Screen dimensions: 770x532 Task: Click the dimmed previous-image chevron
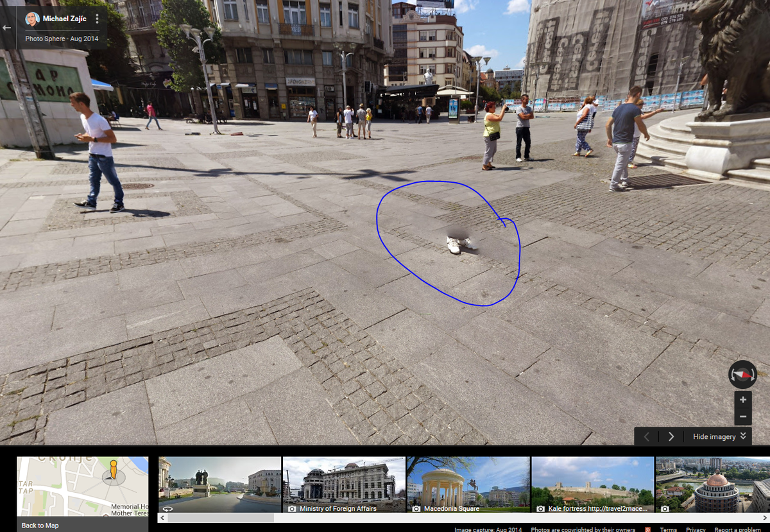pos(646,436)
